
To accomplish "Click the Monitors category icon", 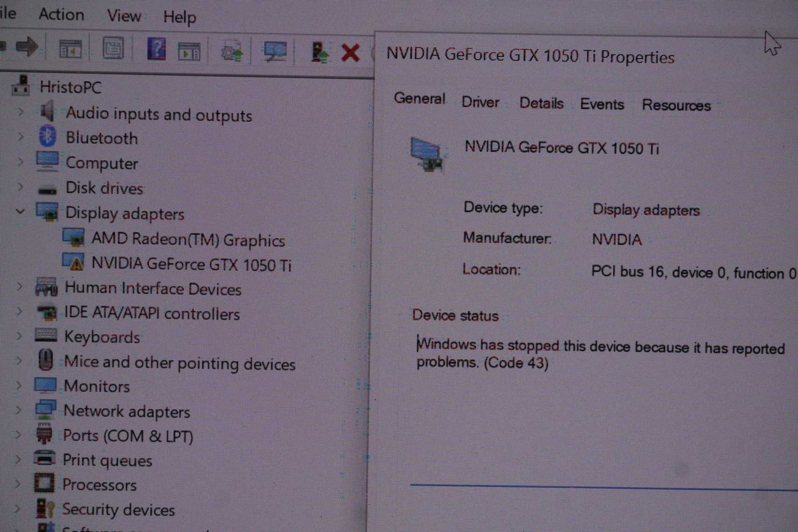I will click(x=45, y=385).
